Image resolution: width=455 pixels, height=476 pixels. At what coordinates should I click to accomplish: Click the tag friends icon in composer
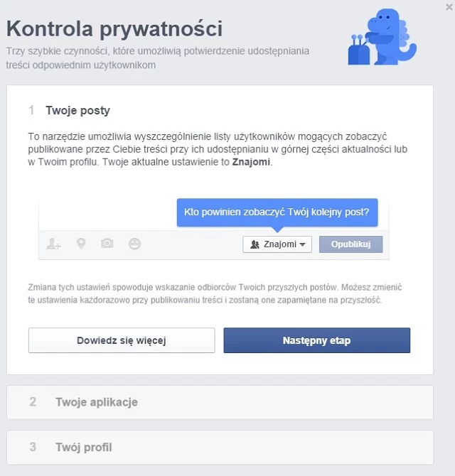tap(54, 244)
